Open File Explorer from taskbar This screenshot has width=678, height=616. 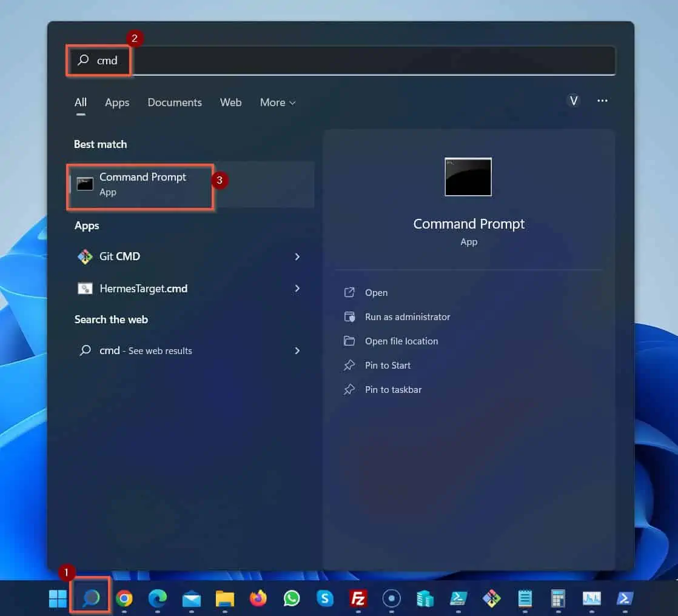click(225, 598)
